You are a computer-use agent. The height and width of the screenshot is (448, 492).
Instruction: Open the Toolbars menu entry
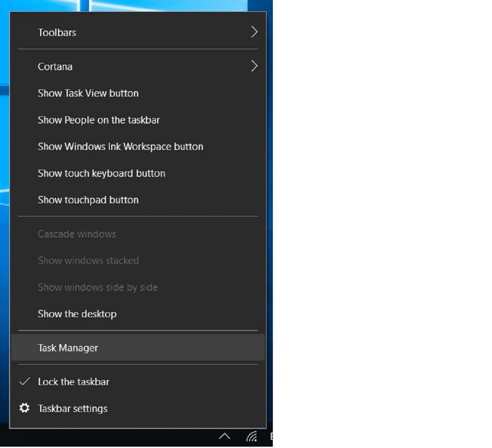click(x=57, y=32)
